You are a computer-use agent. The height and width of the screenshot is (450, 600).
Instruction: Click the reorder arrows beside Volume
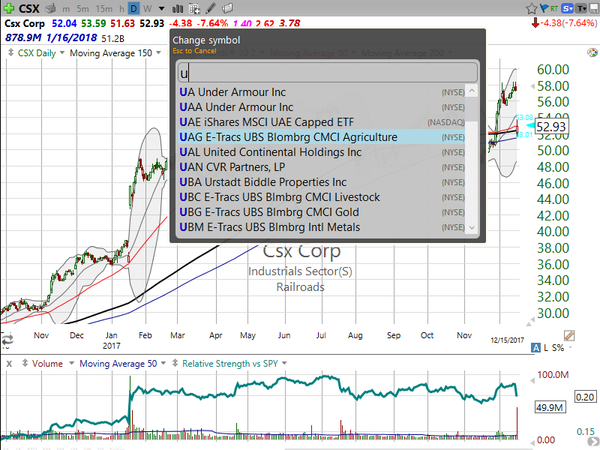point(25,363)
